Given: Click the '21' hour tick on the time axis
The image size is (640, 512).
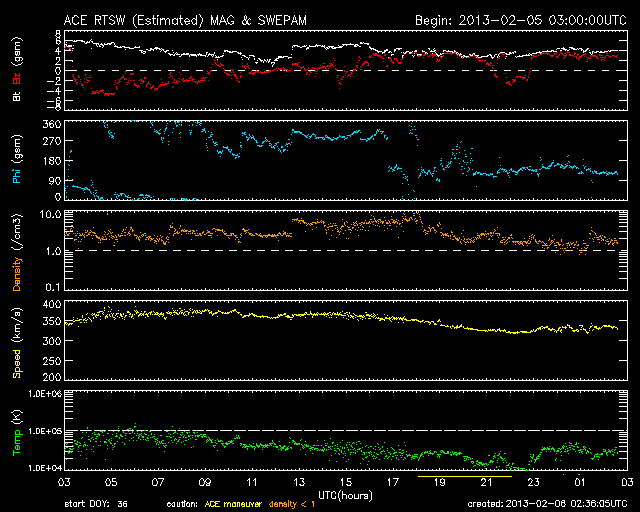Looking at the screenshot, I should point(487,482).
